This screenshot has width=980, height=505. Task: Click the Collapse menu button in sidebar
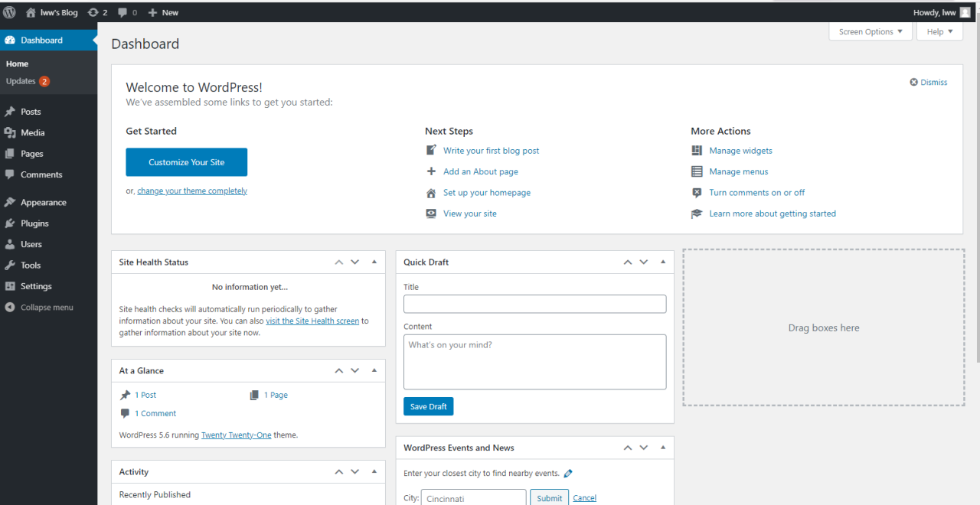point(39,308)
